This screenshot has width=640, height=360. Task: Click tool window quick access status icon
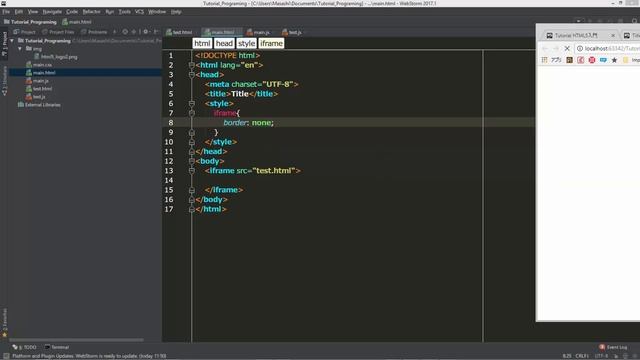6,356
